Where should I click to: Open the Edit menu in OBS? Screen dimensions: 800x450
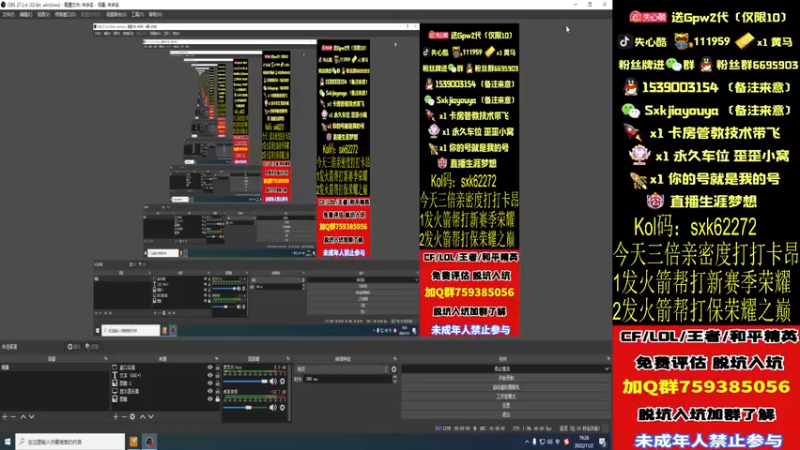[x=26, y=14]
